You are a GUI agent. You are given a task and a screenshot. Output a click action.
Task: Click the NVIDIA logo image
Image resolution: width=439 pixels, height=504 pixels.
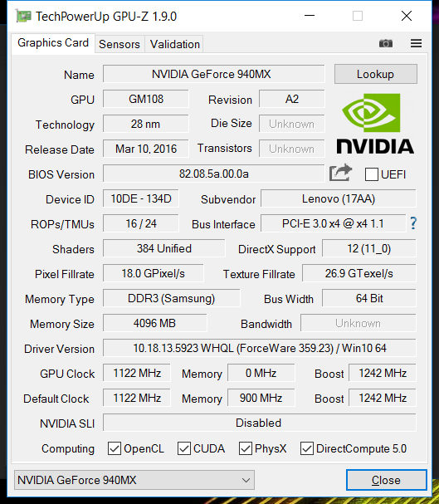(x=375, y=124)
